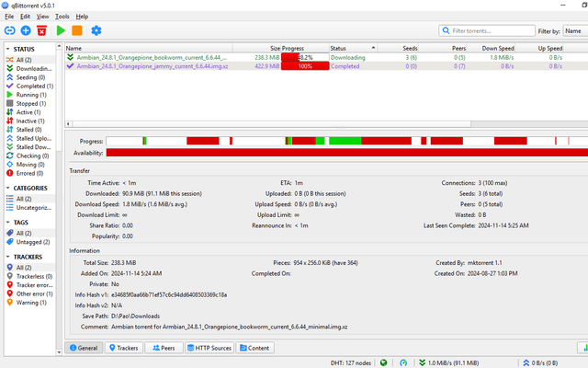Select the Untagged (2) tag filter

pos(30,242)
